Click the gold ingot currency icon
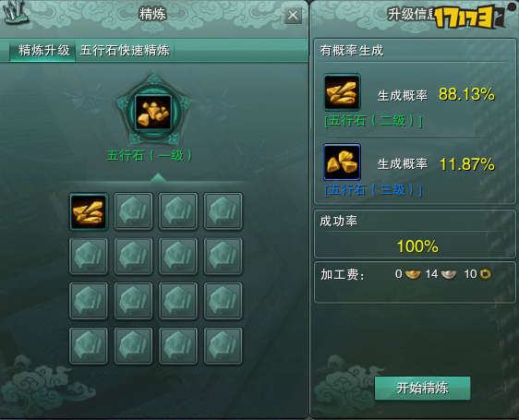Screen dimensions: 519x420 point(413,274)
